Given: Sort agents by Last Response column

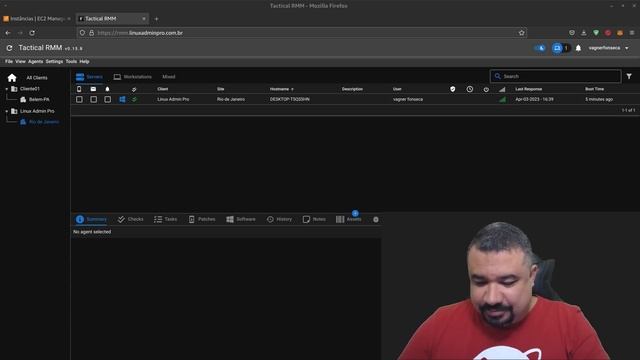Looking at the screenshot, I should point(529,89).
